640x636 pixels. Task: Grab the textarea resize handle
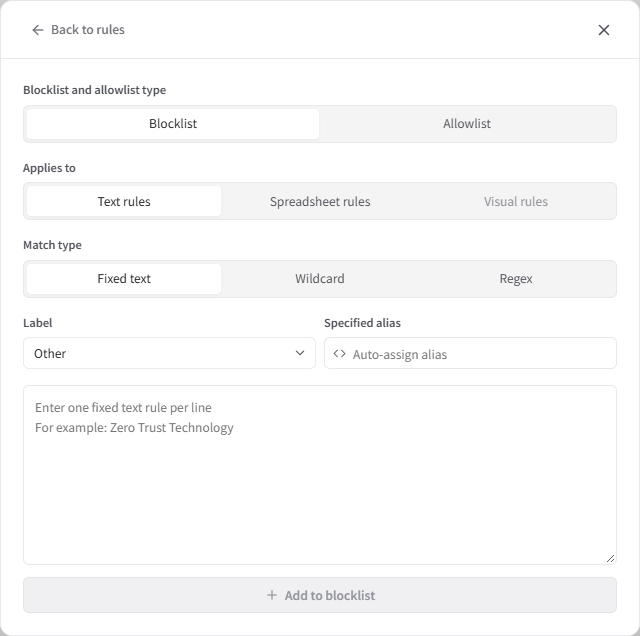(610, 559)
